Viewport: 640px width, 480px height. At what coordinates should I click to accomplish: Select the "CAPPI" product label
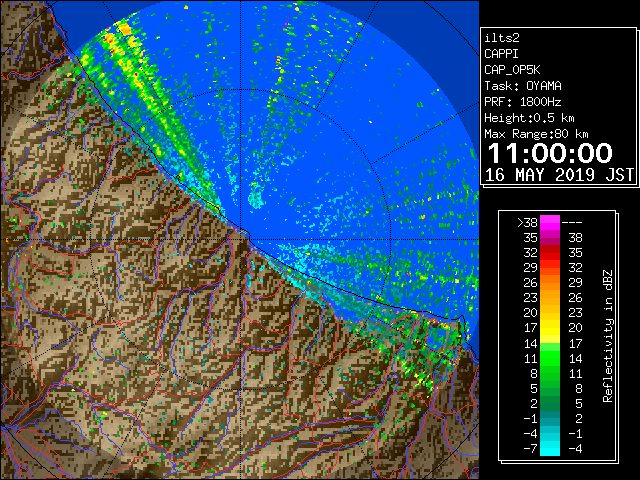501,54
